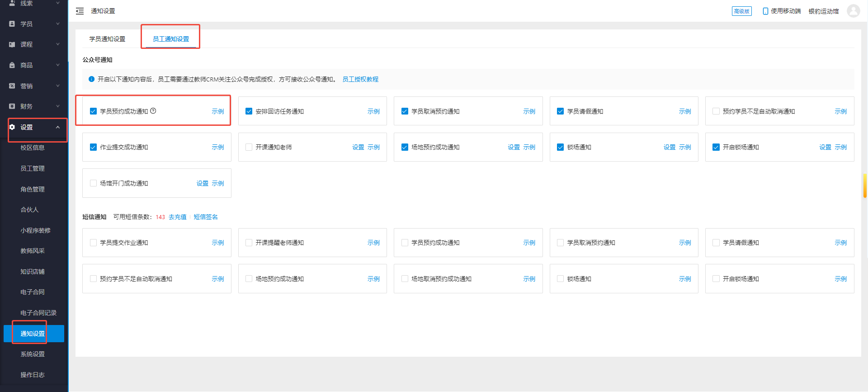This screenshot has width=868, height=392.
Task: Click 设置 for 场馆开门成功通知
Action: (x=203, y=183)
